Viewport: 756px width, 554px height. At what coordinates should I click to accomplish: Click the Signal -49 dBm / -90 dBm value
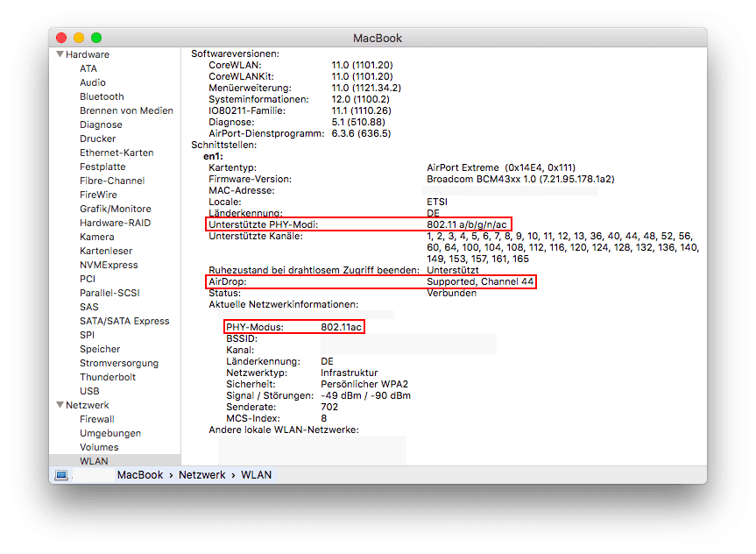[x=365, y=395]
